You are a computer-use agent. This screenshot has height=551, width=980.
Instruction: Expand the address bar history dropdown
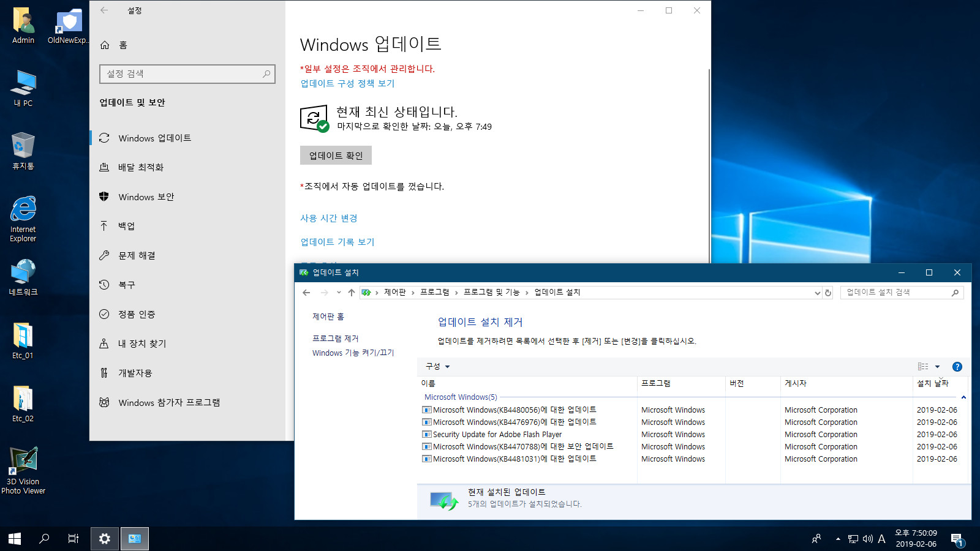click(817, 293)
